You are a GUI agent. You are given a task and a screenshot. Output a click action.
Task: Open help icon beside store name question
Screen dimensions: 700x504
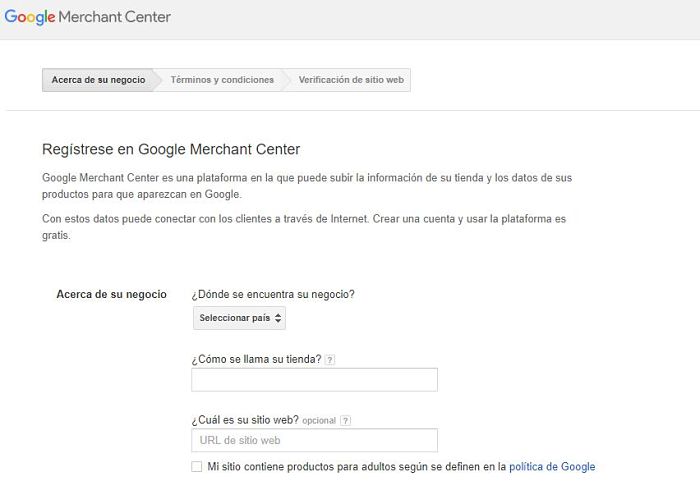coord(330,360)
